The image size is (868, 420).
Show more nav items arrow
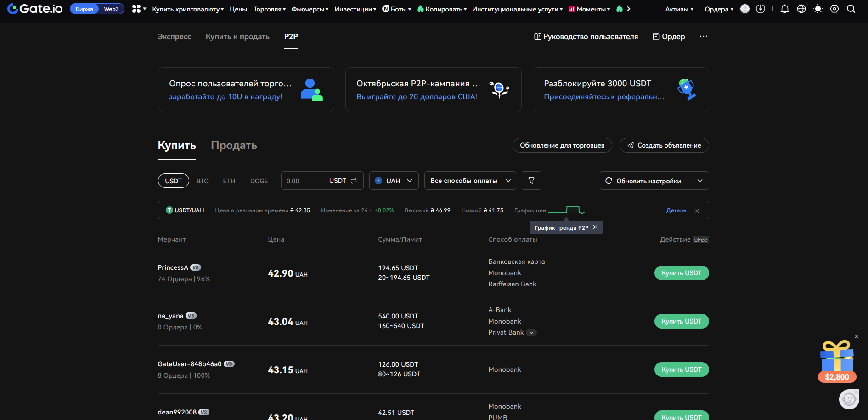coord(629,9)
